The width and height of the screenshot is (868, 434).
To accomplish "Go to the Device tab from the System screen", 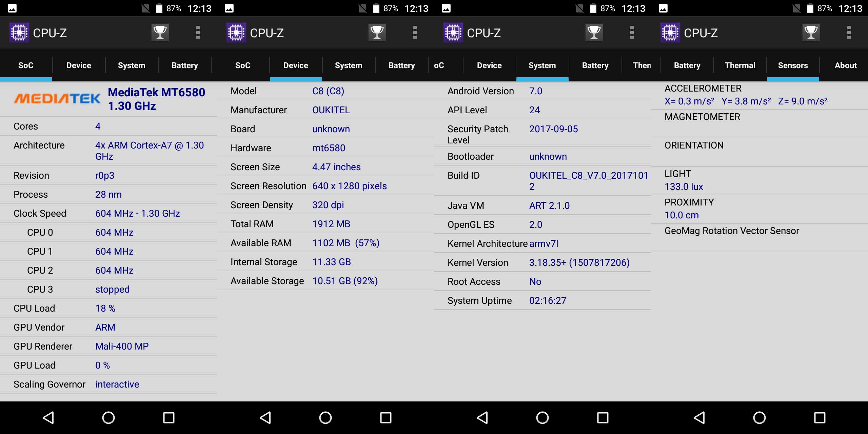I will click(x=489, y=65).
